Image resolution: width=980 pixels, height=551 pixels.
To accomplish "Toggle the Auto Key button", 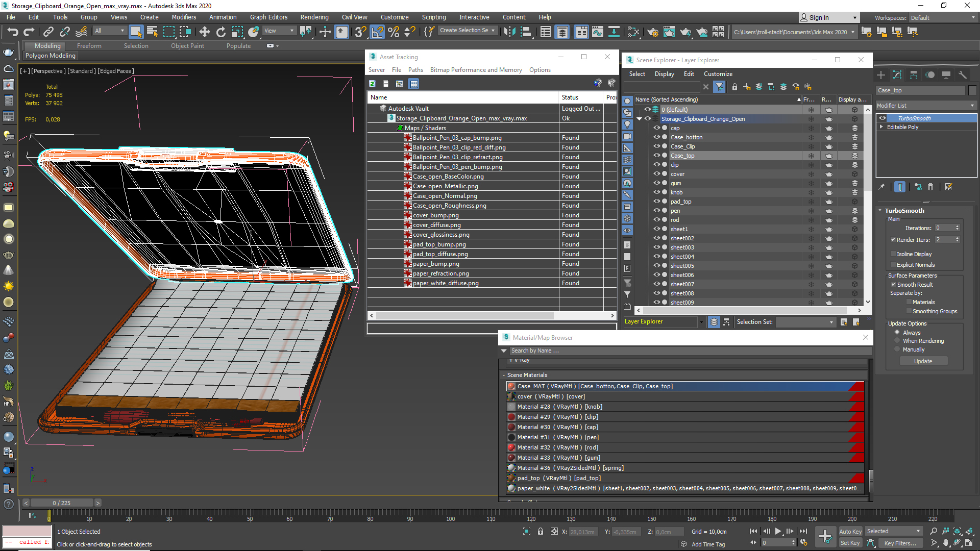I will tap(850, 532).
